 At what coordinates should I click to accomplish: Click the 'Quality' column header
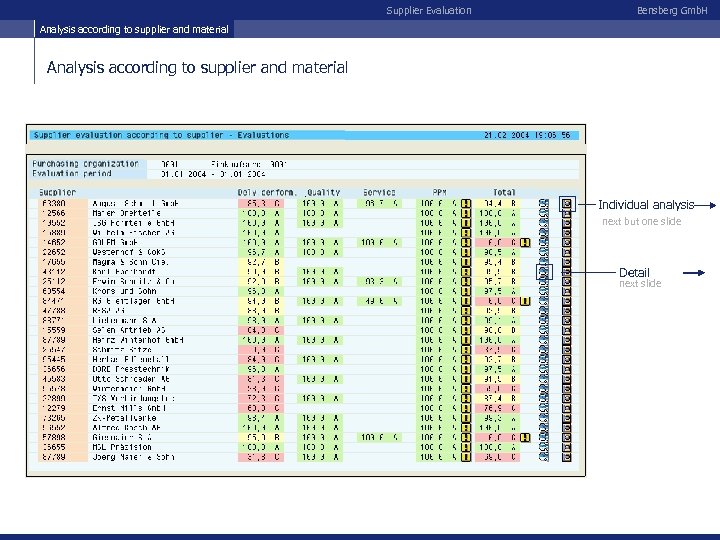point(323,192)
